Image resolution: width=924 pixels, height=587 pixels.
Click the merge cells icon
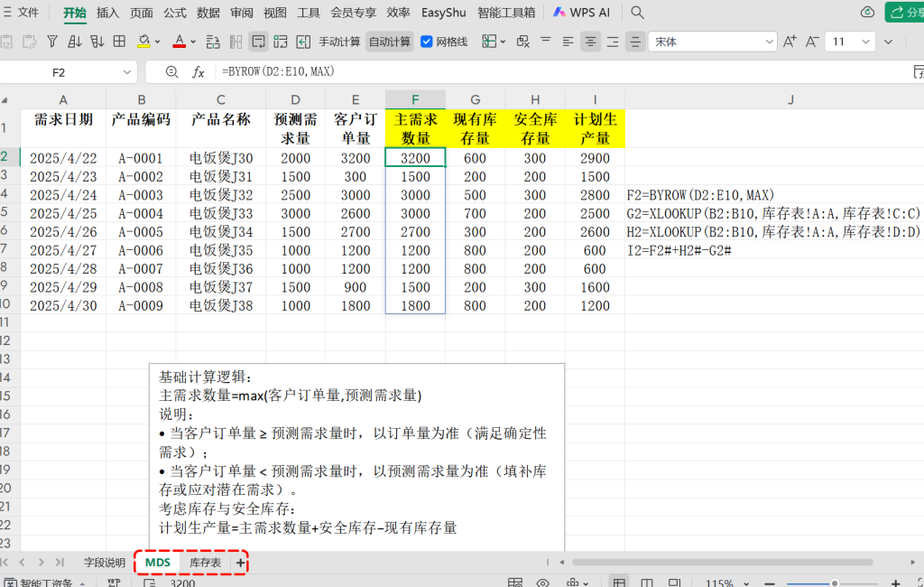[x=488, y=42]
